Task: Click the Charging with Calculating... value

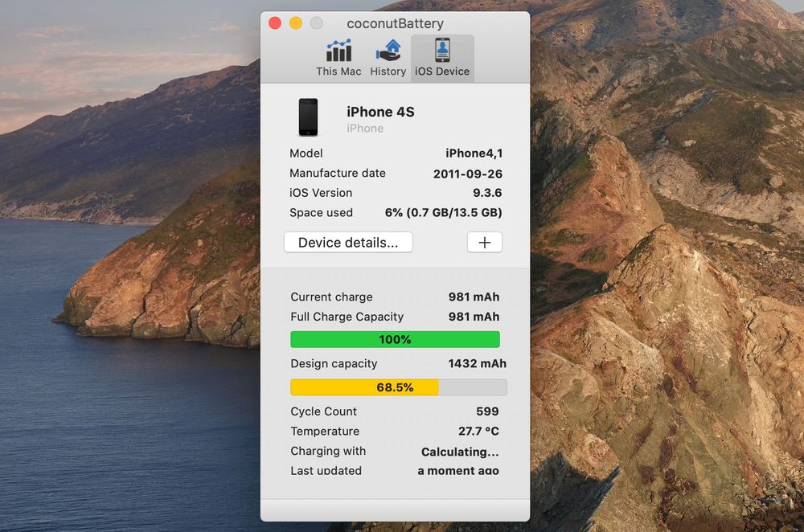Action: coord(460,452)
